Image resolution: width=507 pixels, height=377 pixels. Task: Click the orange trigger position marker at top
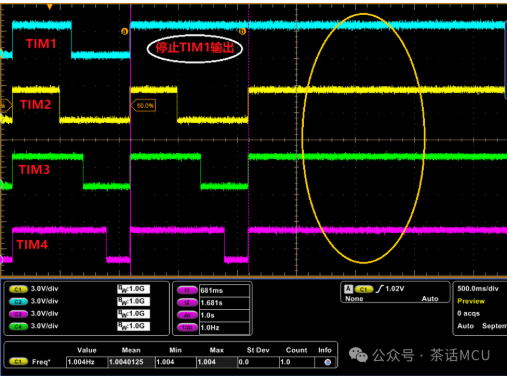[50, 7]
